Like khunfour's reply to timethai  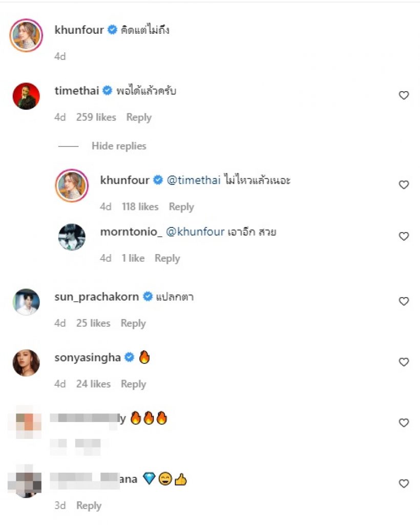[x=404, y=185]
